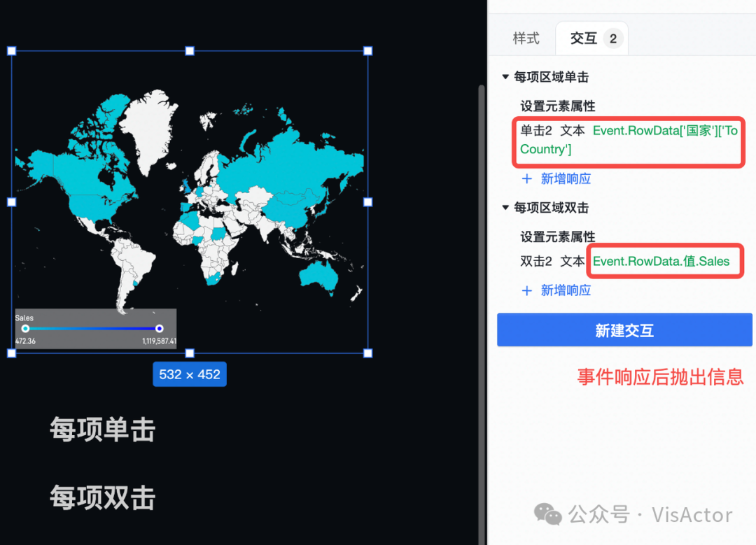
Task: Add response under 每项区域双击 via 新增响应
Action: click(x=566, y=290)
